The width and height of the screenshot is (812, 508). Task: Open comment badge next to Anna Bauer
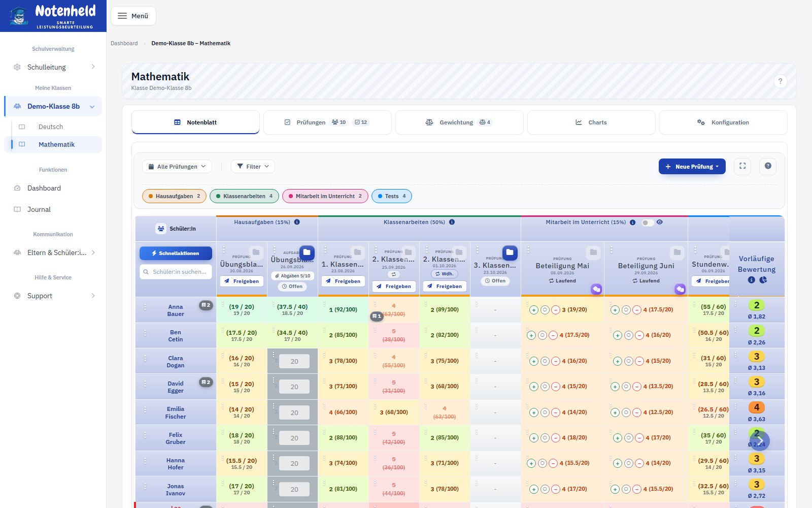(206, 305)
